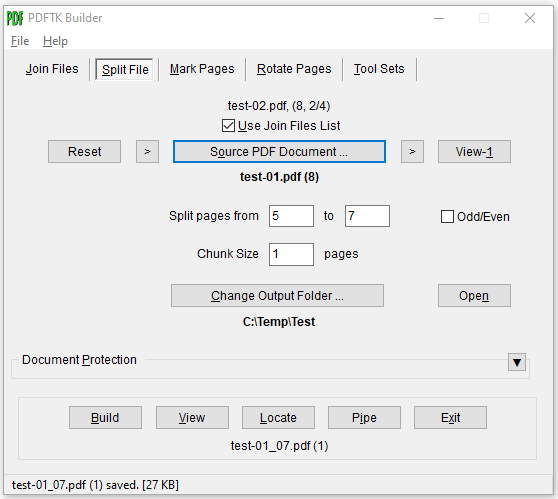
Task: Click the test-01.pdf (8) source file label
Action: point(279,177)
